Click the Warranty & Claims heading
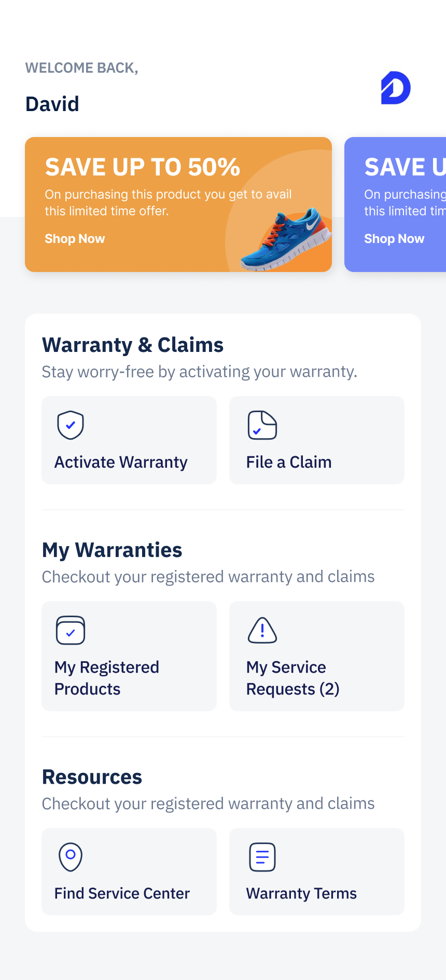Screen dimensions: 446x980 (133, 345)
